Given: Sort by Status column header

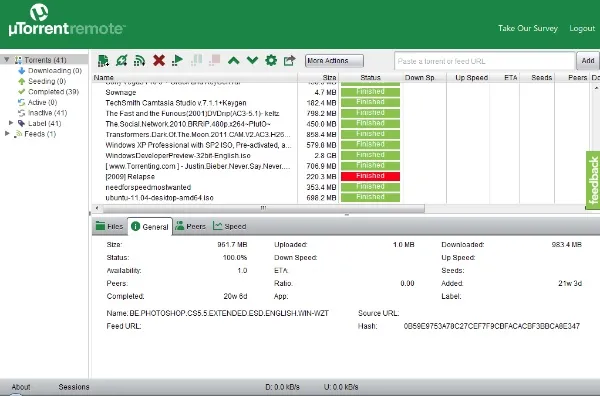Looking at the screenshot, I should tap(370, 78).
